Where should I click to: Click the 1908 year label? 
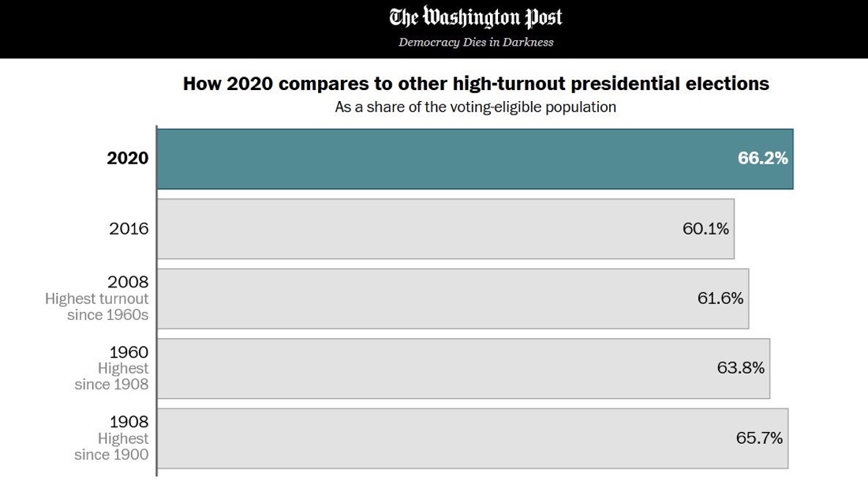pyautogui.click(x=129, y=422)
